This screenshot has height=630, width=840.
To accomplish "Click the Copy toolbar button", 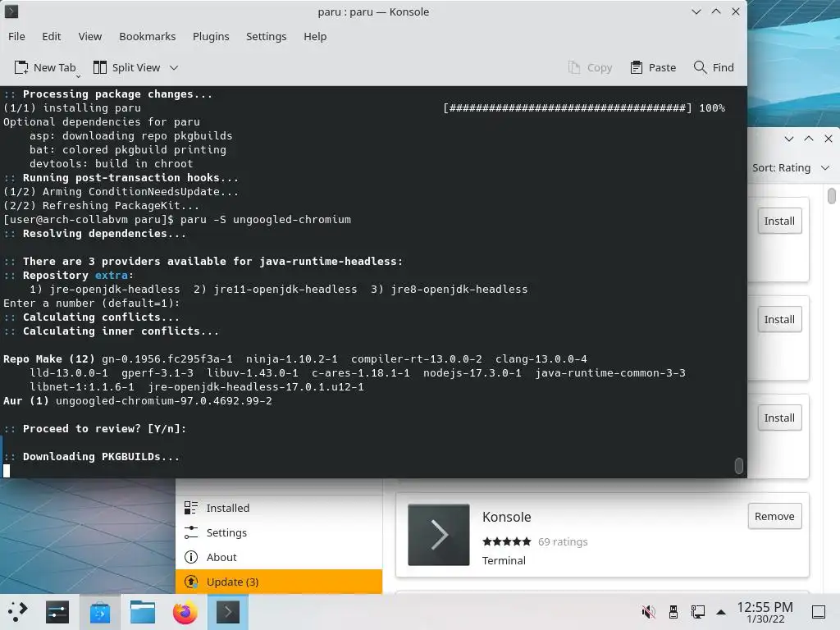I will coord(590,67).
